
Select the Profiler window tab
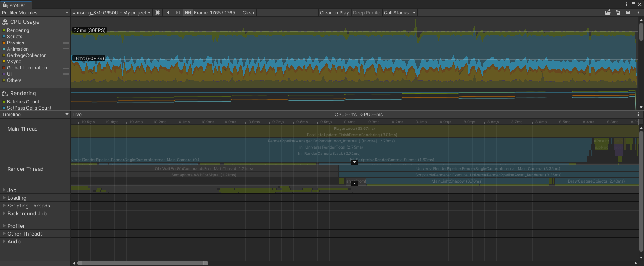click(x=16, y=5)
